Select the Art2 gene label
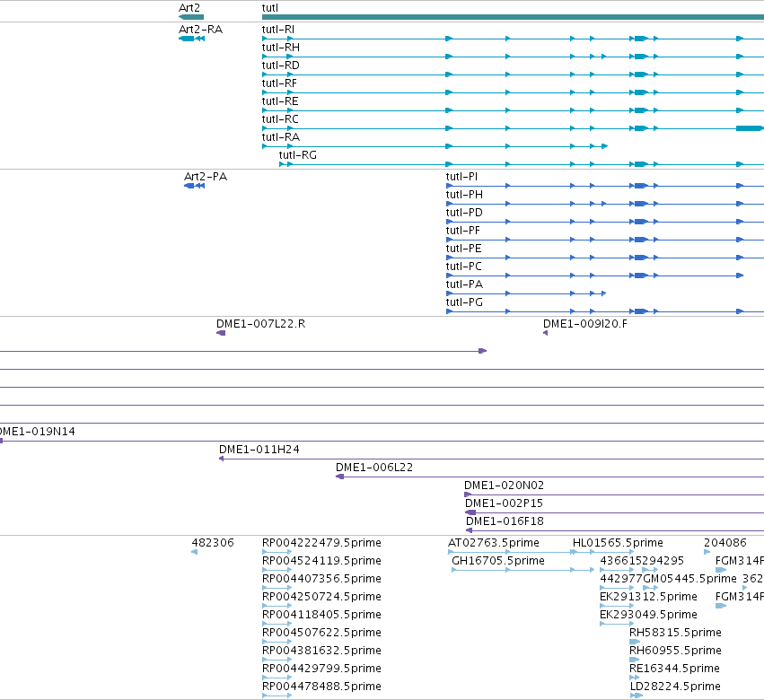This screenshot has height=700, width=764. pos(189,8)
